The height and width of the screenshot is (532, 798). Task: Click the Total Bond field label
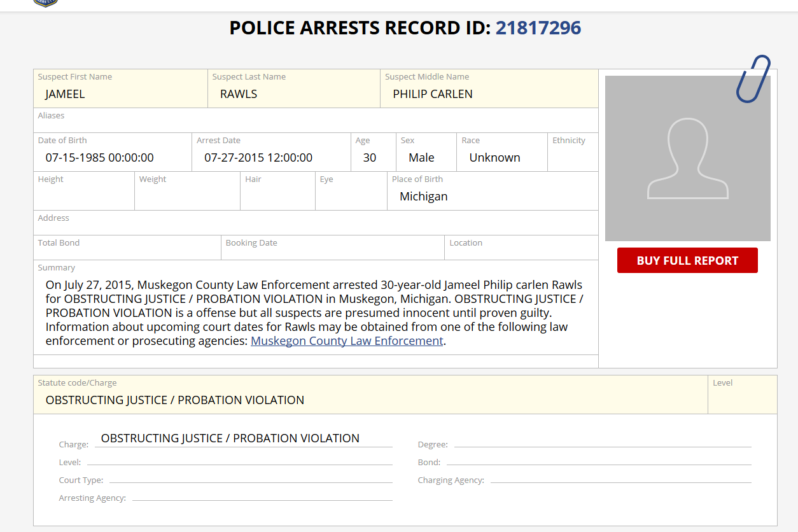coord(59,242)
